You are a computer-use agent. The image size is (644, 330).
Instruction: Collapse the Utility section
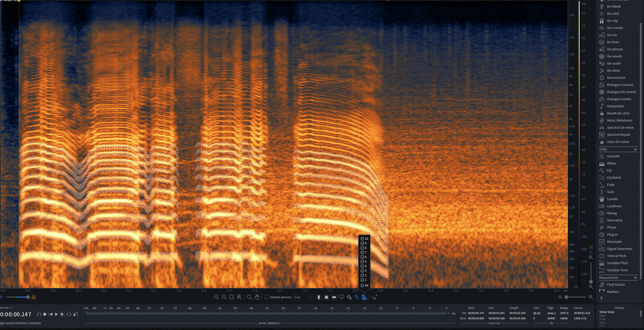[x=635, y=149]
